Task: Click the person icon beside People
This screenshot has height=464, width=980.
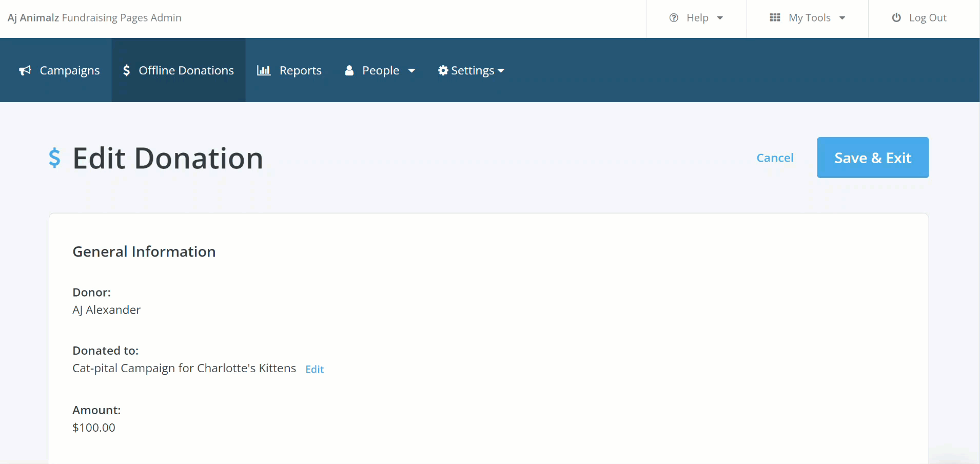Action: coord(349,70)
